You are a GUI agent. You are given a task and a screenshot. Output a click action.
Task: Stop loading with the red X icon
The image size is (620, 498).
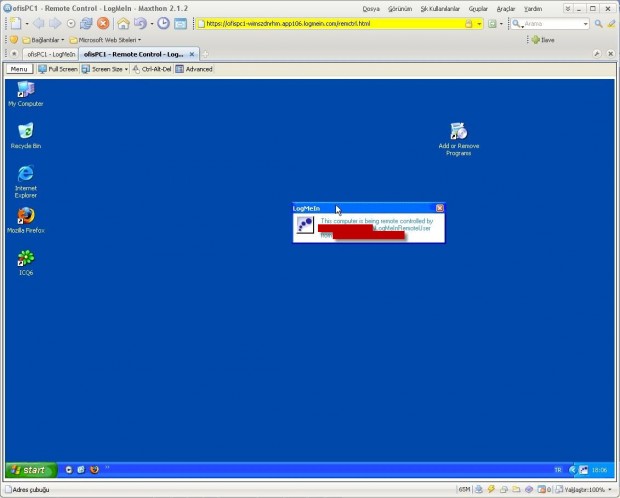click(x=103, y=23)
